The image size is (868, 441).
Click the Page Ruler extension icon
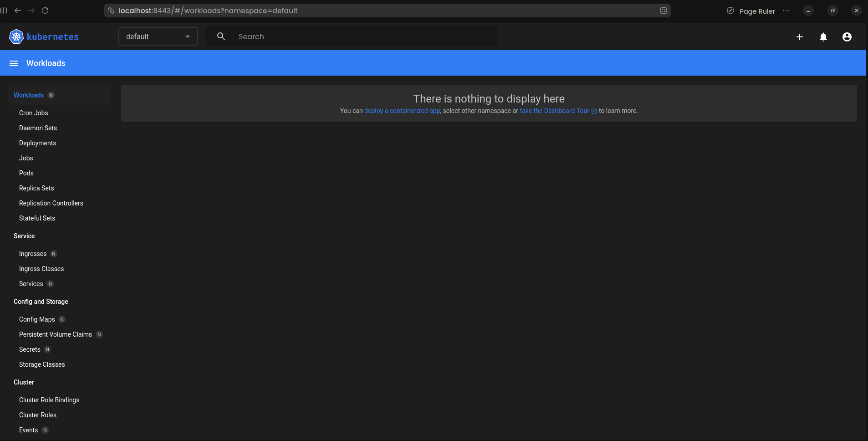(x=731, y=11)
